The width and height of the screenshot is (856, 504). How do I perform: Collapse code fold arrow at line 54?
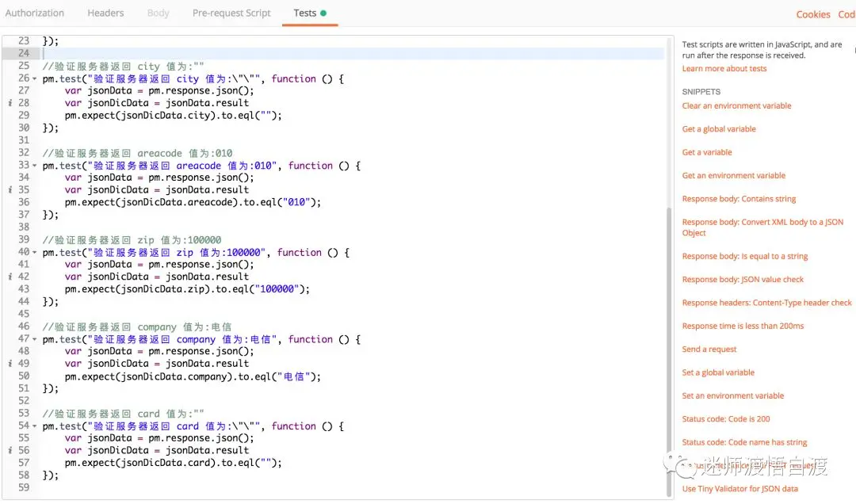[34, 426]
